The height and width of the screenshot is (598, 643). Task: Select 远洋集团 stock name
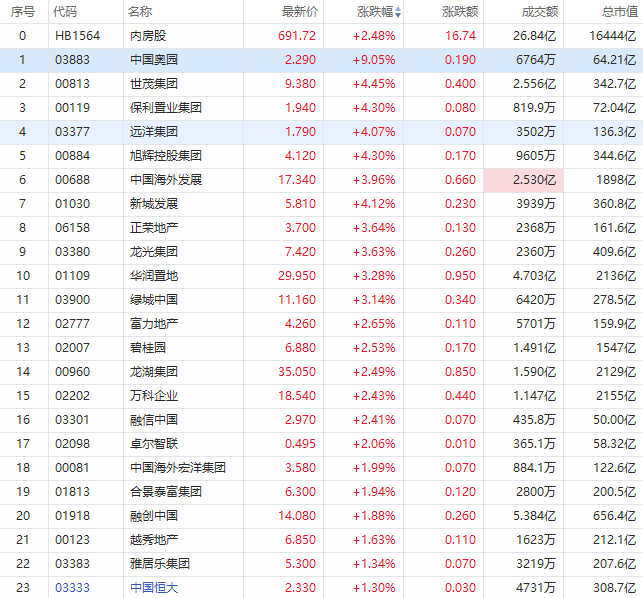[154, 132]
